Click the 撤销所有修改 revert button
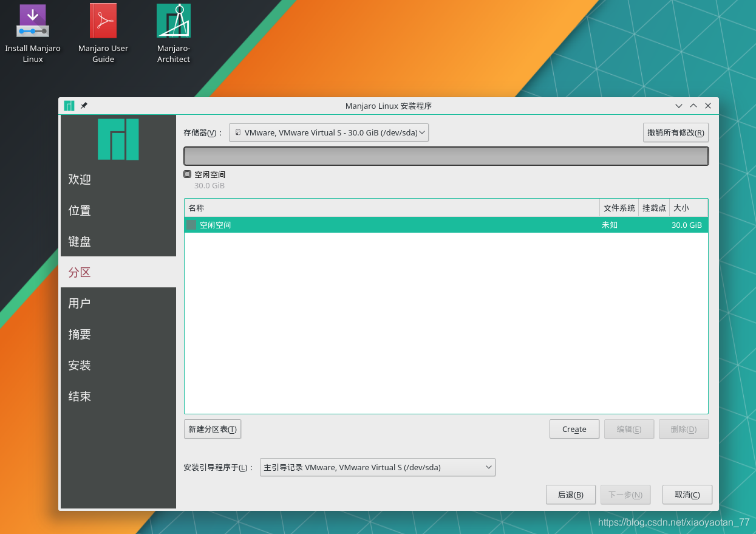756x534 pixels. point(676,132)
